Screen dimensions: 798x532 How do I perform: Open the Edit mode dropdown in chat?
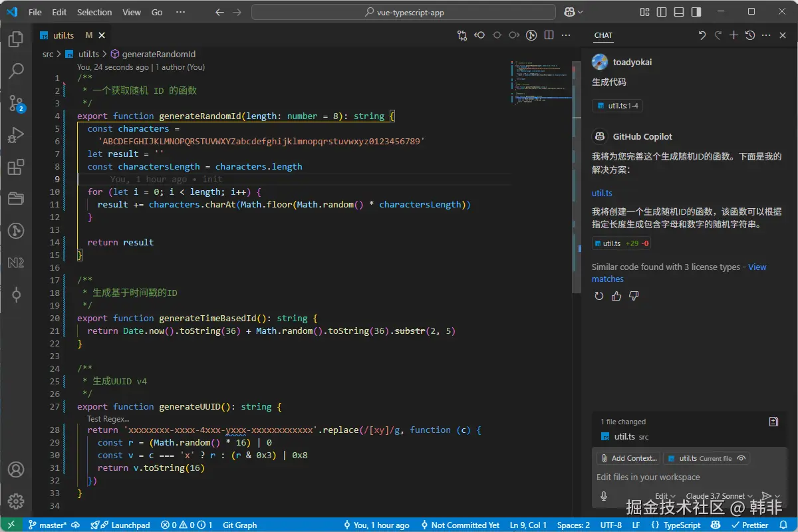click(x=665, y=496)
